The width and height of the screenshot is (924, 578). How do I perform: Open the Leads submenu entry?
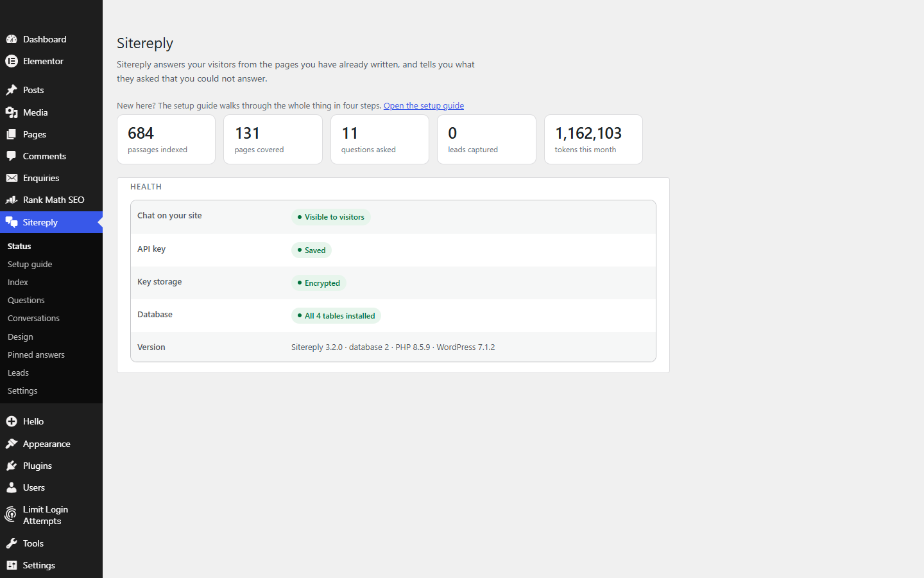pyautogui.click(x=51, y=372)
